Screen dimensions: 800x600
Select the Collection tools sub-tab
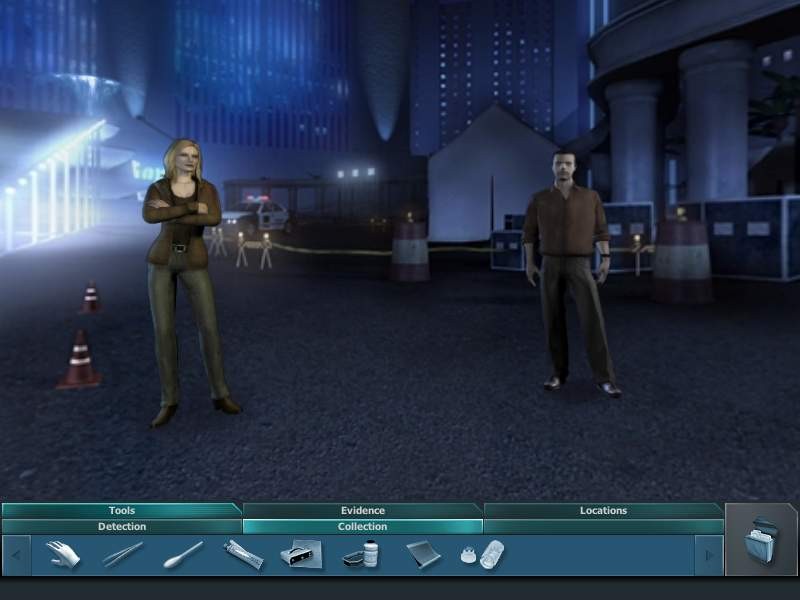362,526
